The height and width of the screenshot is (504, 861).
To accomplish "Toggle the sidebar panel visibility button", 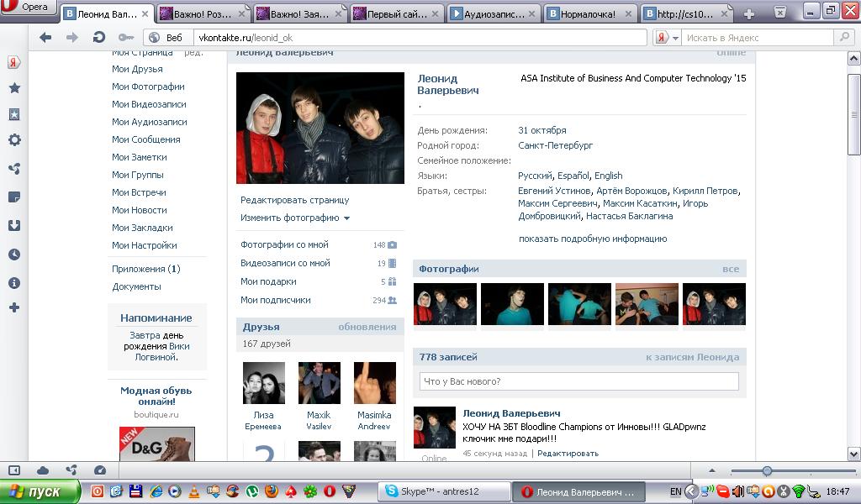I will [x=14, y=470].
